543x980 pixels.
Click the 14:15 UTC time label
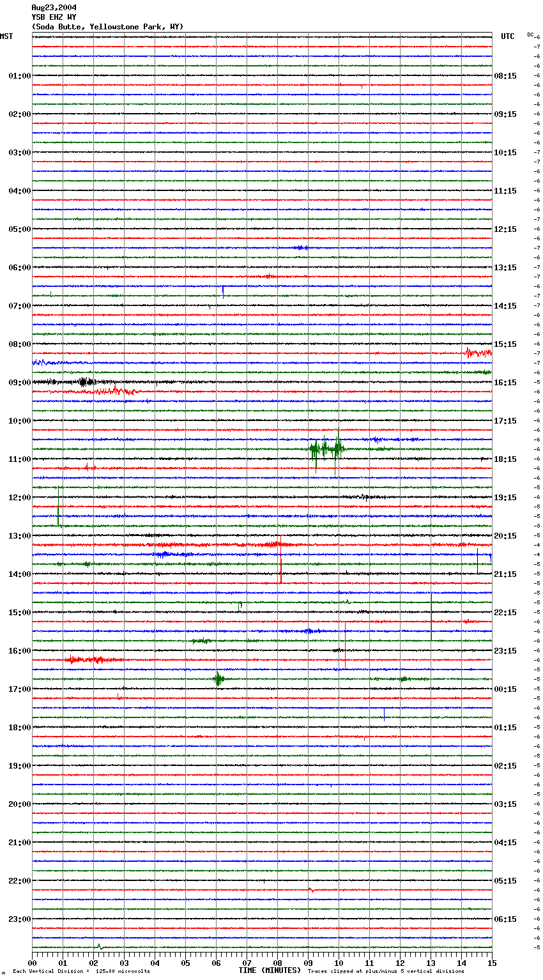pos(505,306)
